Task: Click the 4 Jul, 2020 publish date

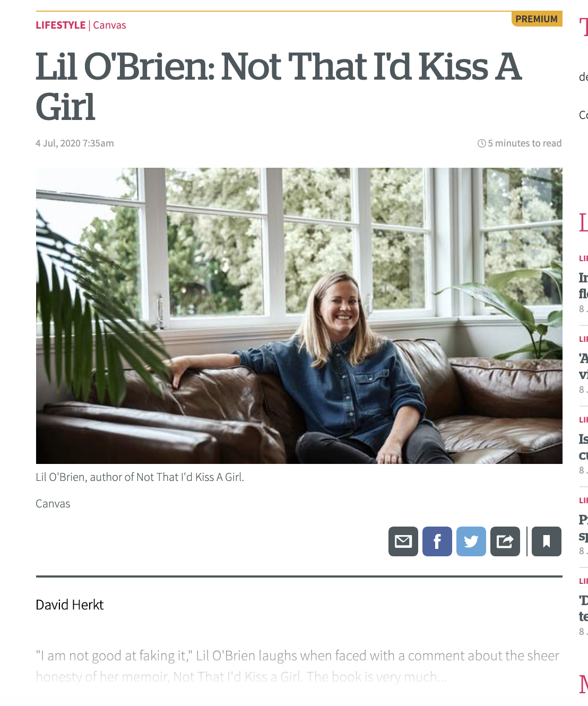Action: (75, 143)
